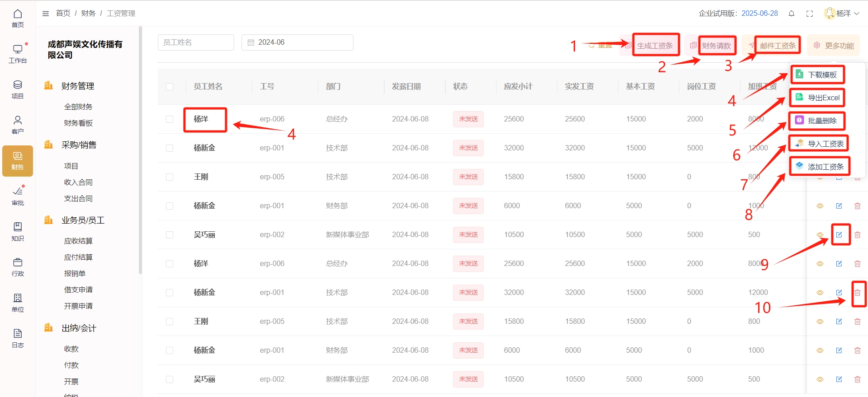
Task: Select checkbox for 王刚 first row
Action: (170, 177)
